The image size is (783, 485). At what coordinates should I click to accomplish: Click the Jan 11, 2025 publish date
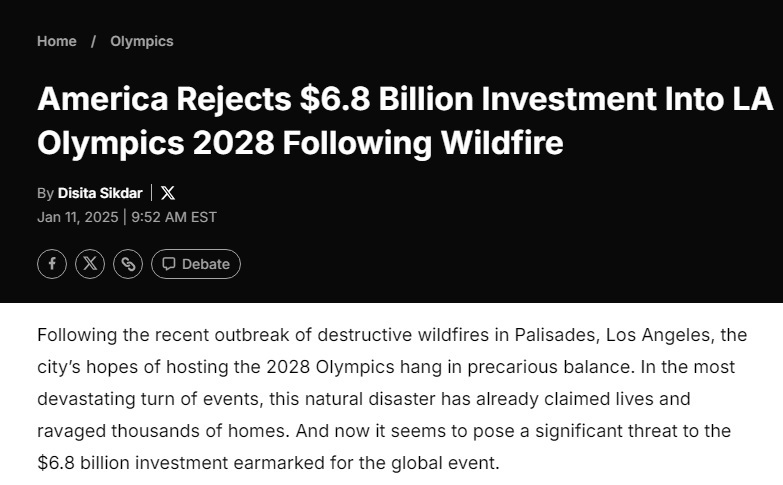tap(77, 217)
